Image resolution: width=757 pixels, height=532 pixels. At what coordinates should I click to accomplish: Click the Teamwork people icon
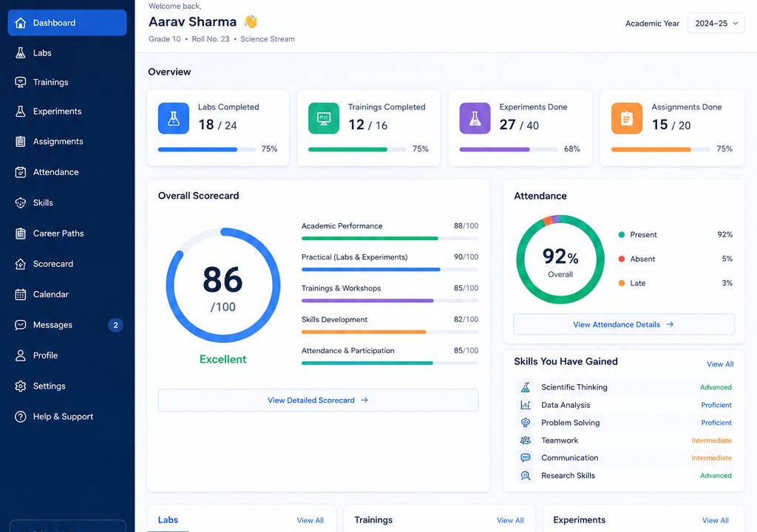[x=526, y=440]
